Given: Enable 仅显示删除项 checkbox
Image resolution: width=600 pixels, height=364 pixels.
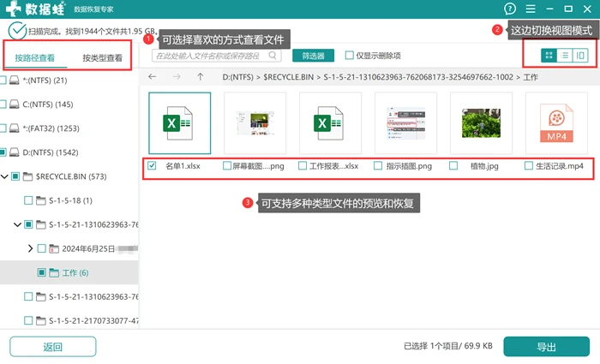Looking at the screenshot, I should tap(349, 56).
